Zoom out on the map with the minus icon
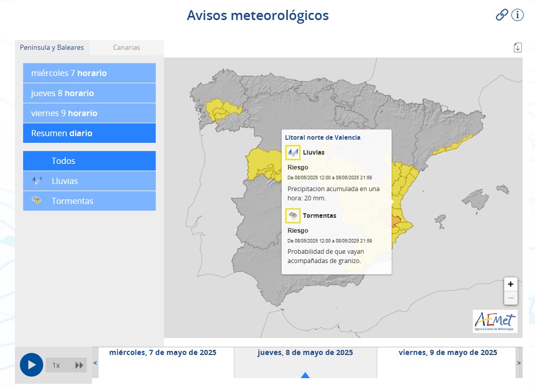The image size is (535, 392). pyautogui.click(x=510, y=297)
